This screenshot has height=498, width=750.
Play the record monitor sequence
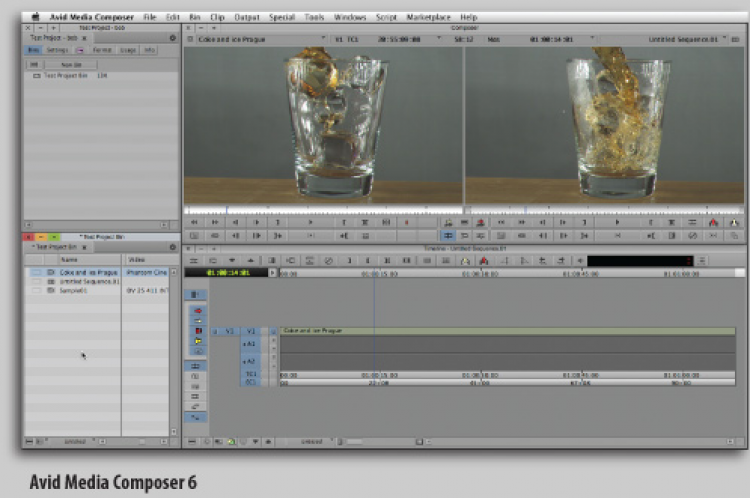click(617, 222)
